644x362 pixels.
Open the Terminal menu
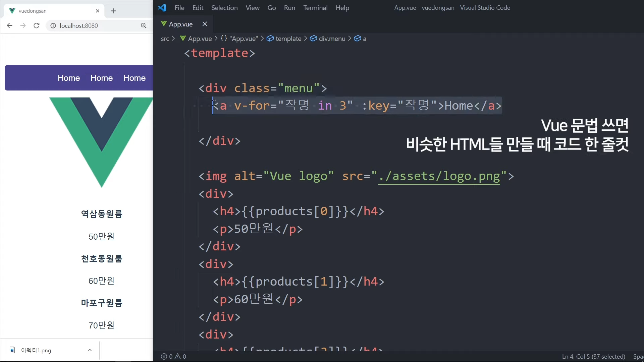pyautogui.click(x=315, y=8)
